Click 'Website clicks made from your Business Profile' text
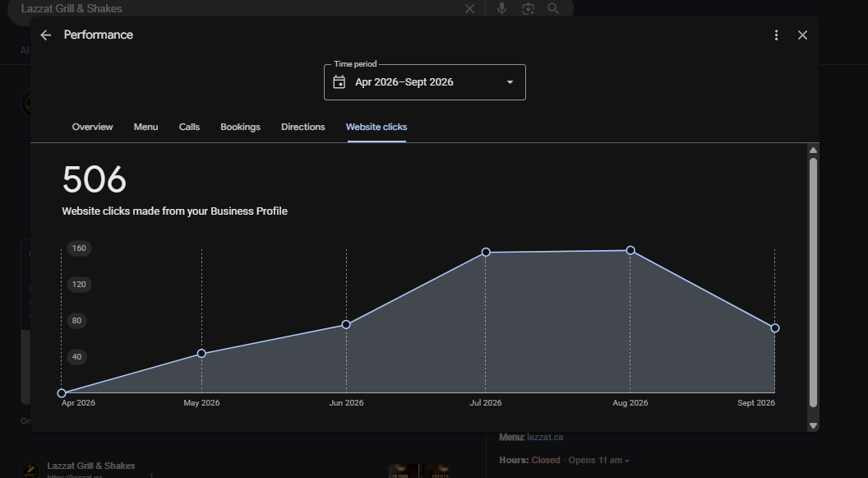Screen dimensions: 868x478 click(x=174, y=211)
